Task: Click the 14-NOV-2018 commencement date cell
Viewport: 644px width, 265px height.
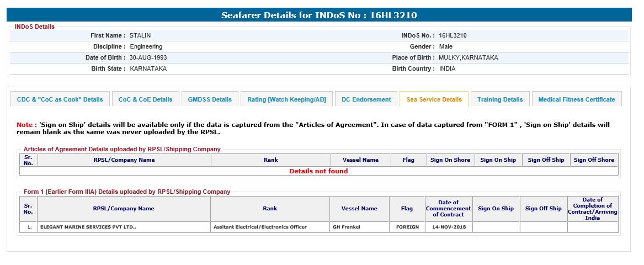Action: pos(448,227)
